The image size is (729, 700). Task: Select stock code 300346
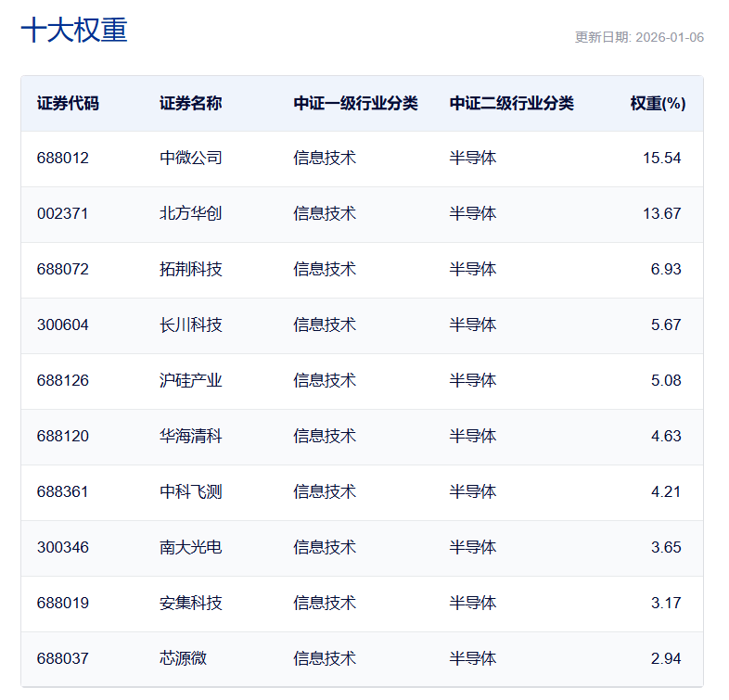63,547
